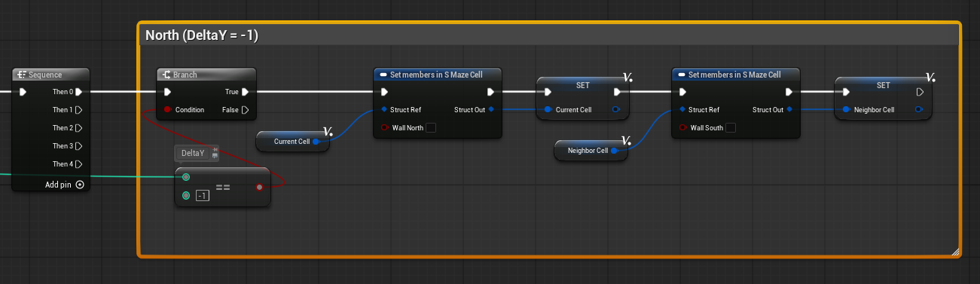The height and width of the screenshot is (284, 980).
Task: Click the Sequence node input exec pin
Action: click(x=23, y=92)
